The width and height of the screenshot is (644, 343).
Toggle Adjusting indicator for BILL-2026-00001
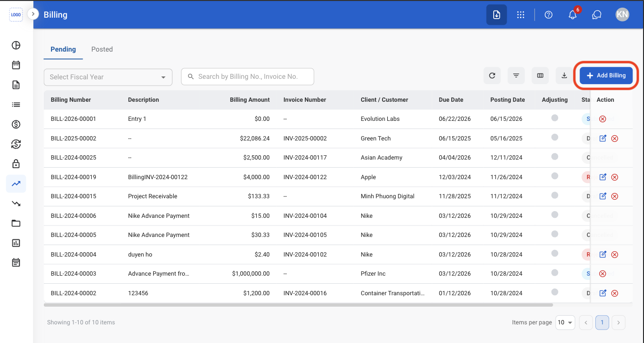pyautogui.click(x=554, y=118)
